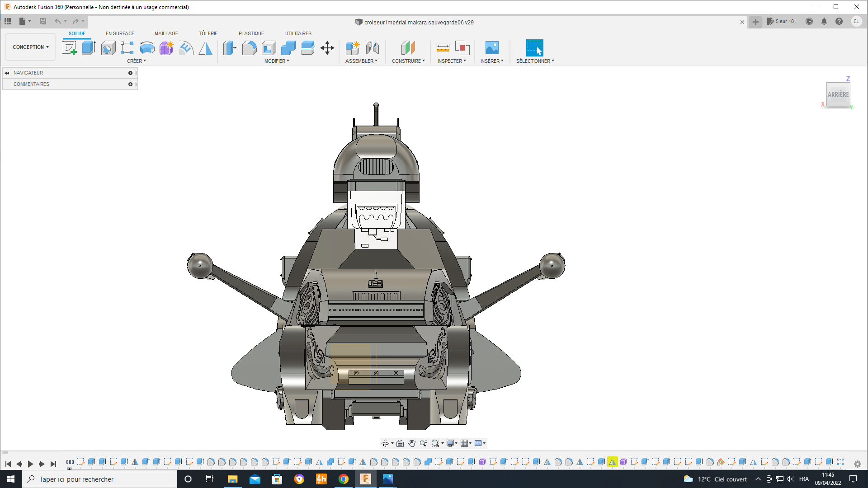Click the Move/Copy arrows icon
The height and width of the screenshot is (488, 868).
point(327,48)
